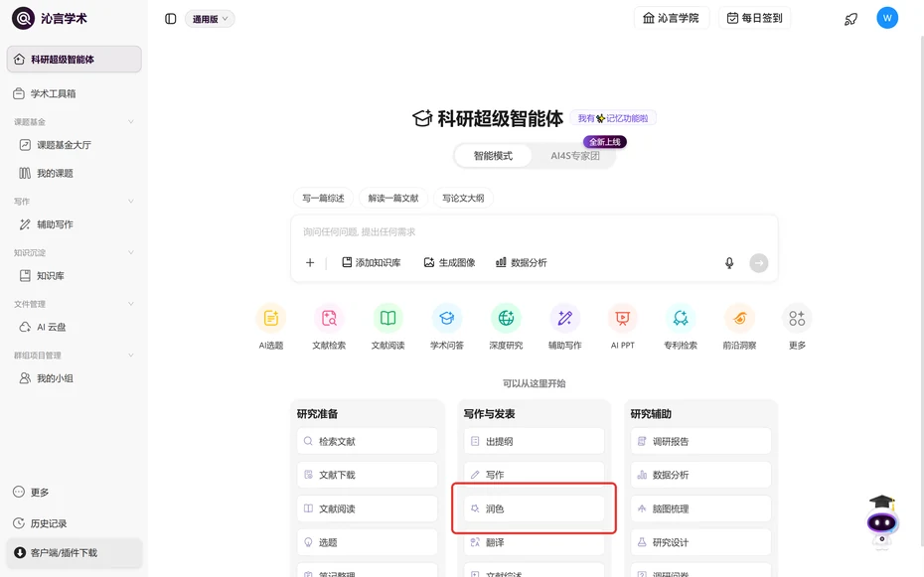Click 研究设计 under 研究辅助
The width and height of the screenshot is (924, 577).
700,542
